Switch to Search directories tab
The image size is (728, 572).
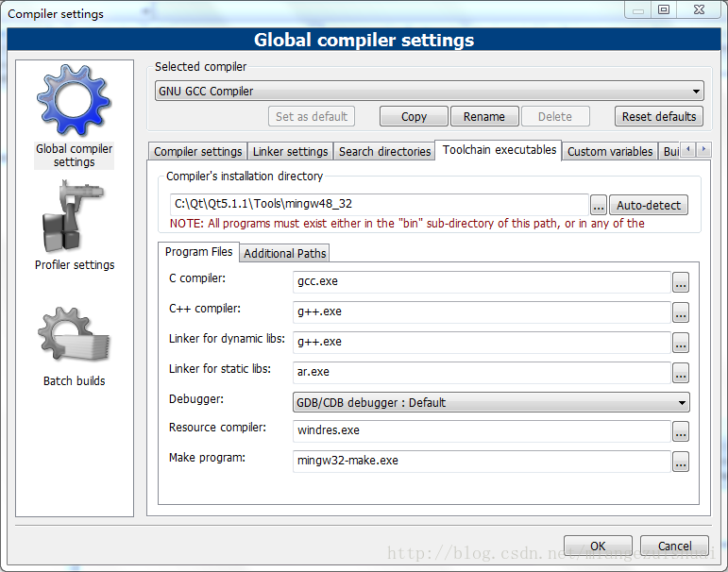coord(384,152)
